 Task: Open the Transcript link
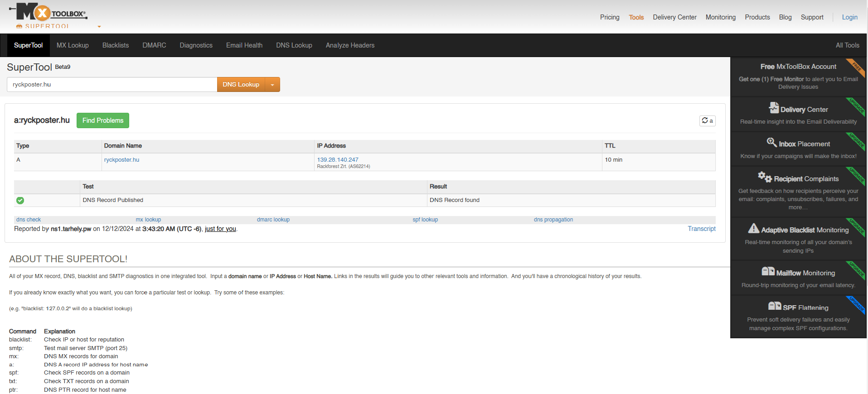tap(702, 229)
